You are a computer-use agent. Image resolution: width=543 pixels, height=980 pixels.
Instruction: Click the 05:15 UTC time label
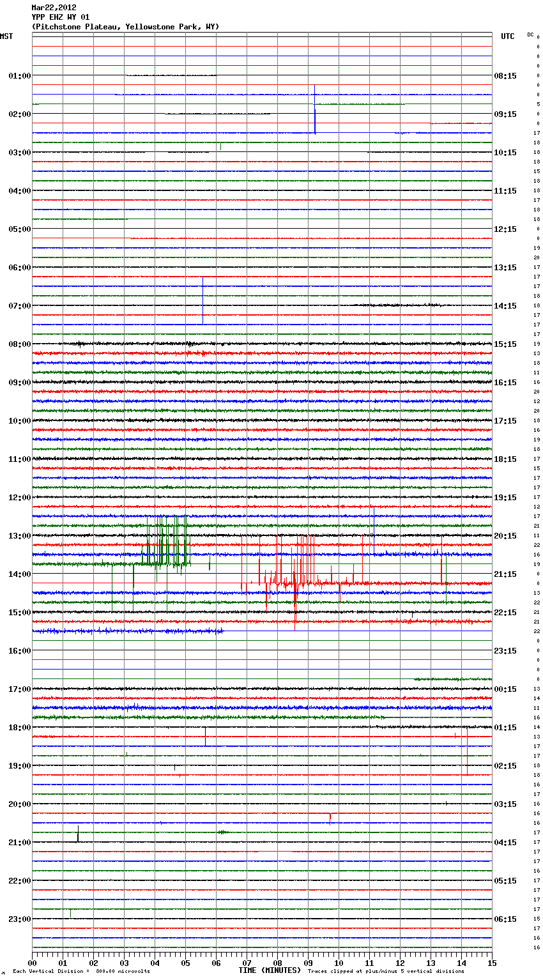tap(505, 881)
